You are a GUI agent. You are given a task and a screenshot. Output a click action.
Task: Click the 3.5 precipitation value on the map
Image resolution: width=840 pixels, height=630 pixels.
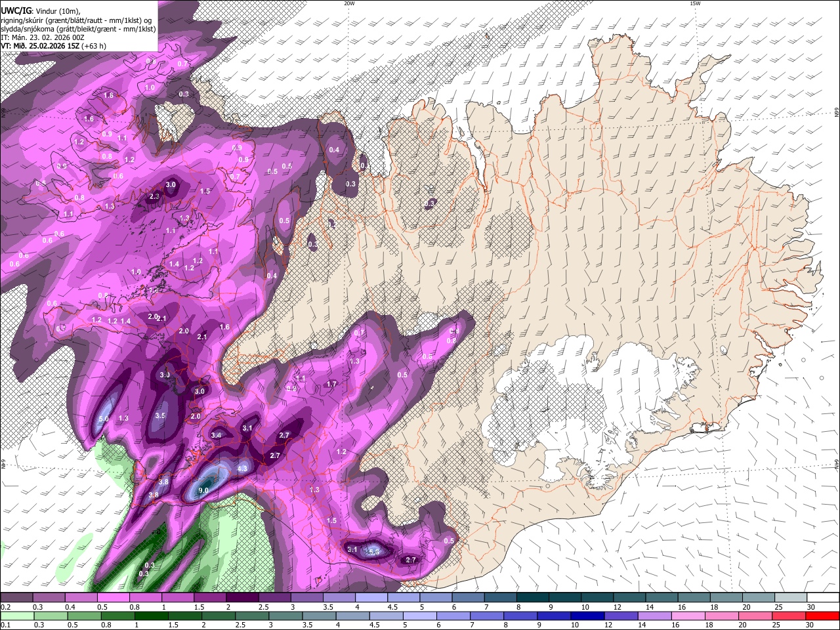(x=160, y=416)
